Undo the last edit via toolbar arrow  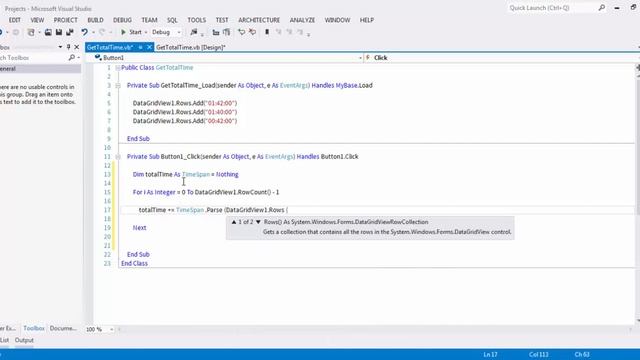click(84, 32)
